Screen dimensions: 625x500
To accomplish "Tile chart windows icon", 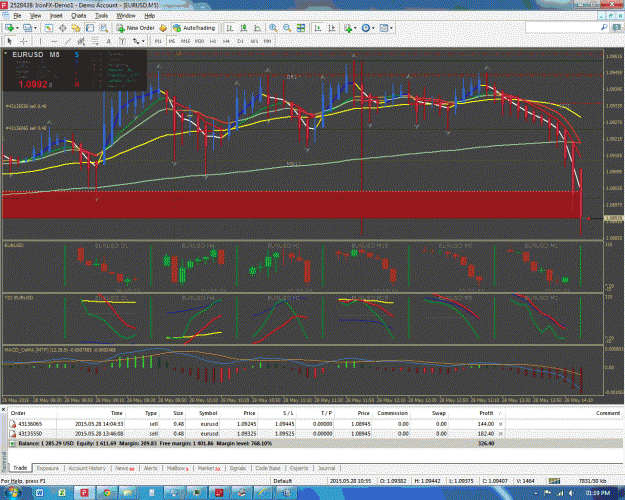I will coord(301,28).
